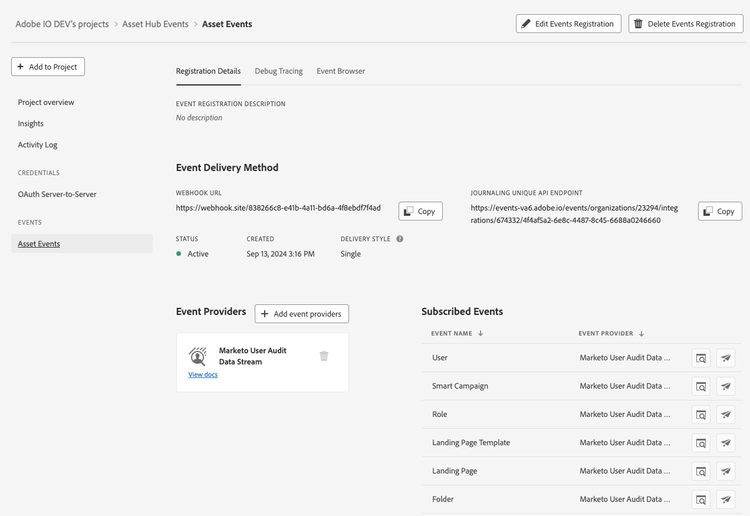750x516 pixels.
Task: Click the User event name cell
Action: pos(440,358)
